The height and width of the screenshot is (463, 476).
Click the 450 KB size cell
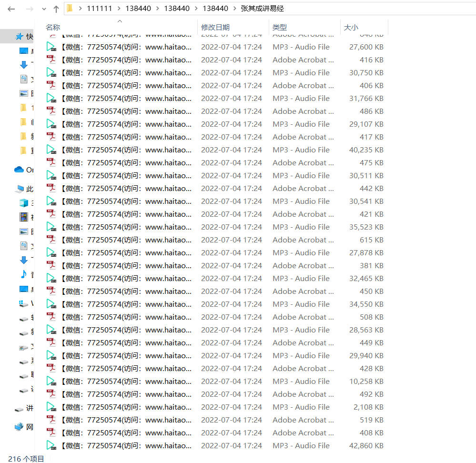372,291
